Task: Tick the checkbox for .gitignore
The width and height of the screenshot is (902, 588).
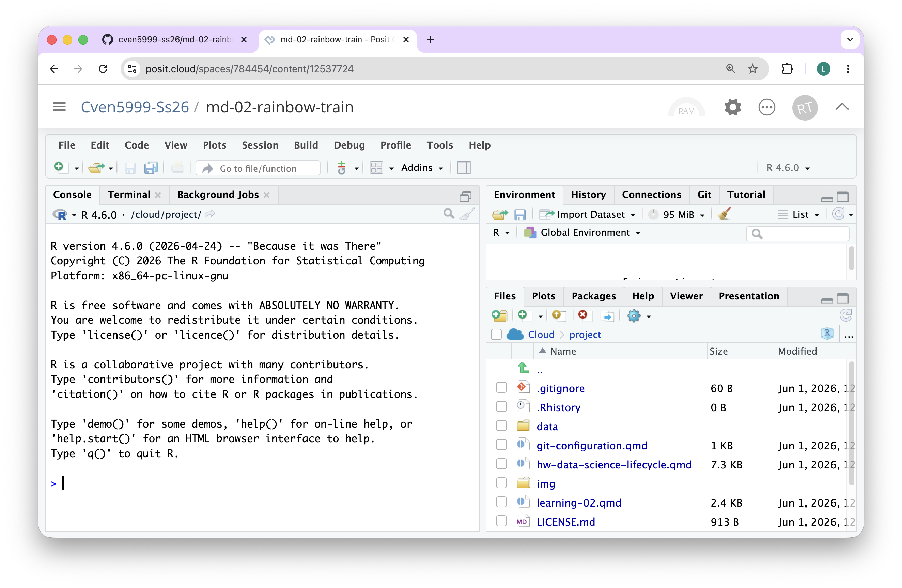Action: pos(501,388)
